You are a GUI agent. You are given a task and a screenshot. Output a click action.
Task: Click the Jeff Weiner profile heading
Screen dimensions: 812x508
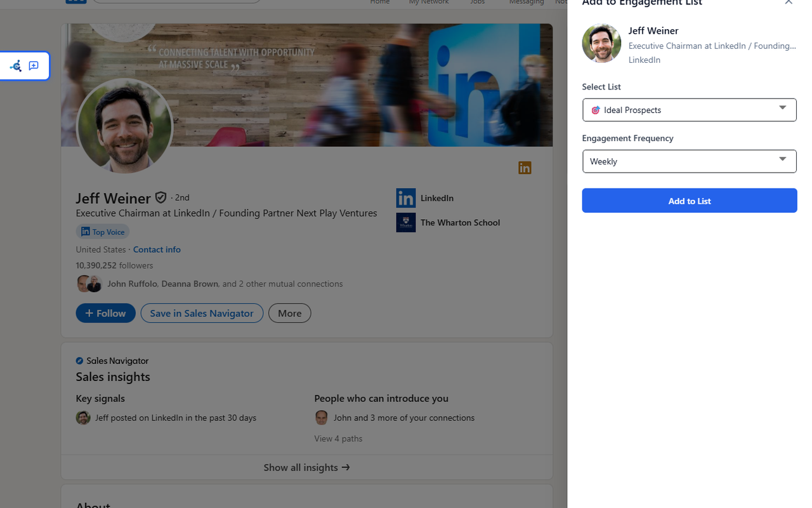[114, 198]
